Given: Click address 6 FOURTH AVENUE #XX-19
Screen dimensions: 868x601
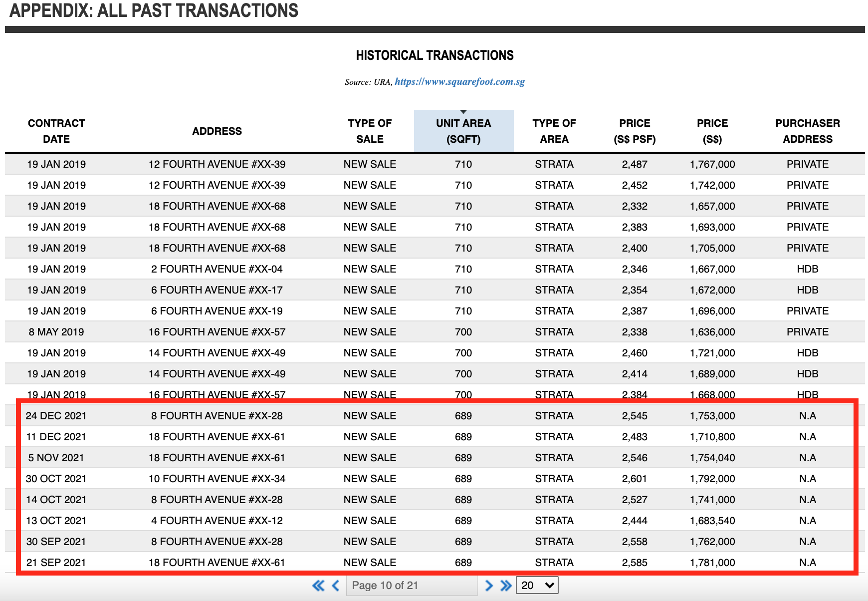Looking at the screenshot, I should (217, 311).
